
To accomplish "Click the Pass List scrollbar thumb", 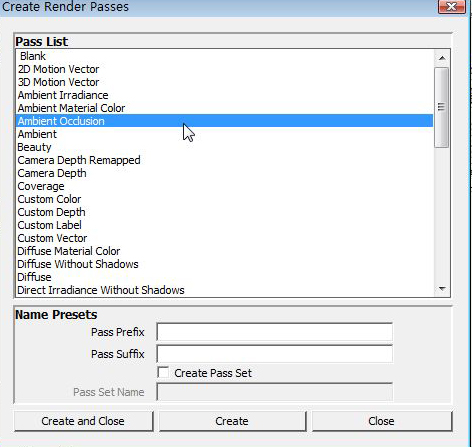I will [442, 107].
